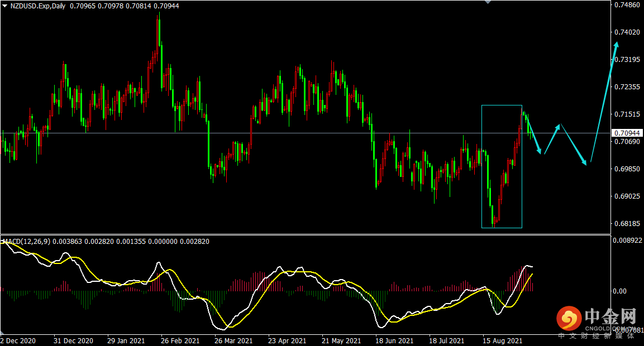Image resolution: width=644 pixels, height=346 pixels.
Task: Click the 31 Dec 2020 date label
Action: pos(73,340)
